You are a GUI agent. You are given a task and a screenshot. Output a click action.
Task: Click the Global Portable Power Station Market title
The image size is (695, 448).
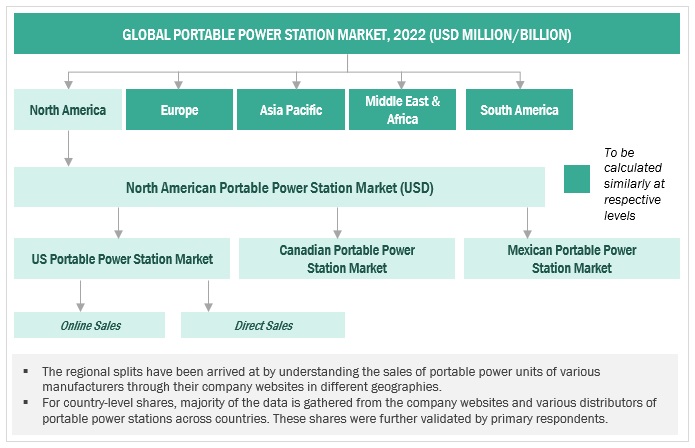tap(347, 35)
